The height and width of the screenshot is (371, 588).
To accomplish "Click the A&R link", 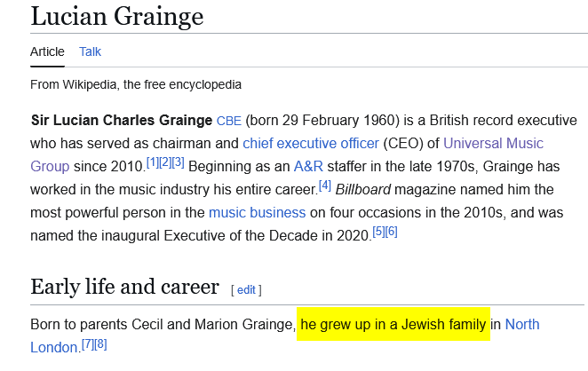I will 309,166.
